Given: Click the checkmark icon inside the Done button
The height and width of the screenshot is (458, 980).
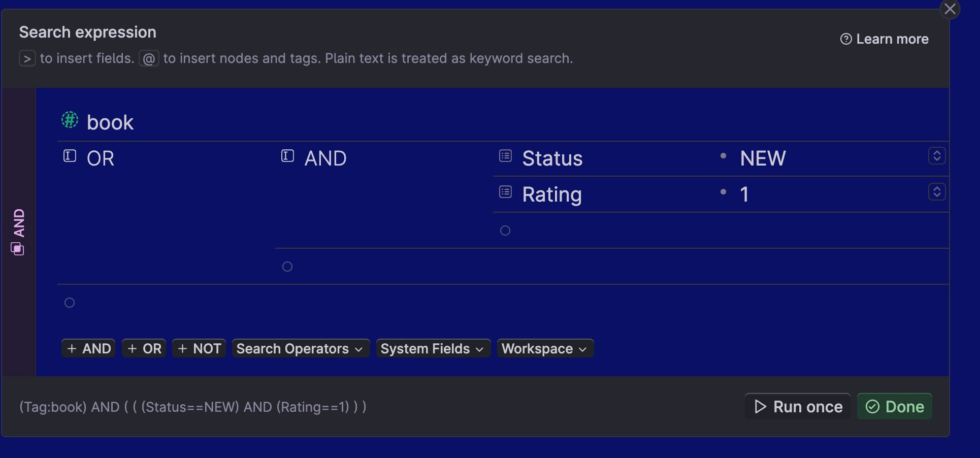Looking at the screenshot, I should [872, 406].
